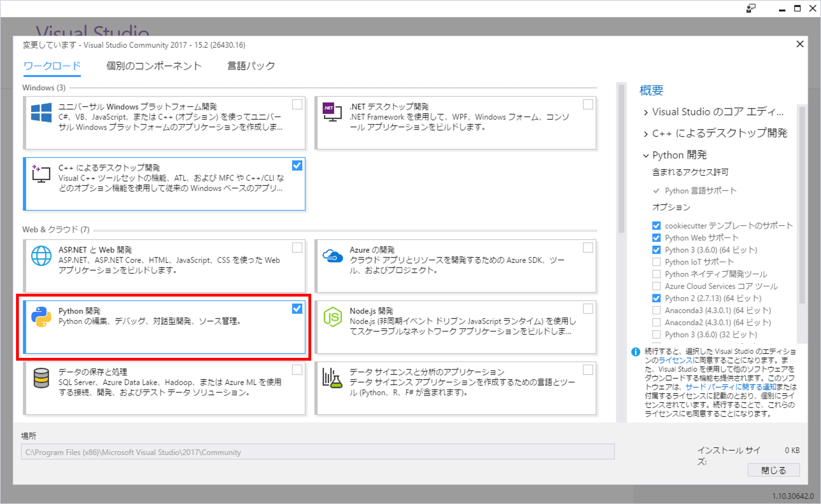The height and width of the screenshot is (504, 821).
Task: Click the 0 KB install size value
Action: click(x=792, y=450)
